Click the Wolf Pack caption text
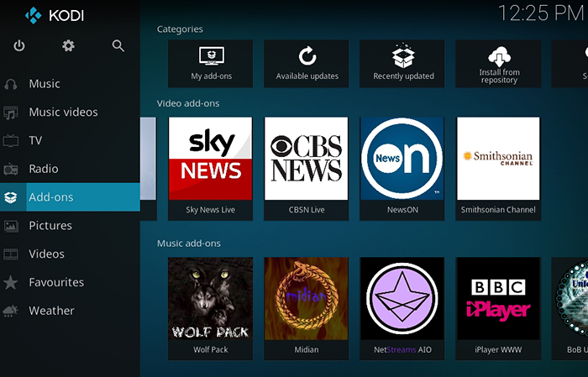 tap(210, 349)
